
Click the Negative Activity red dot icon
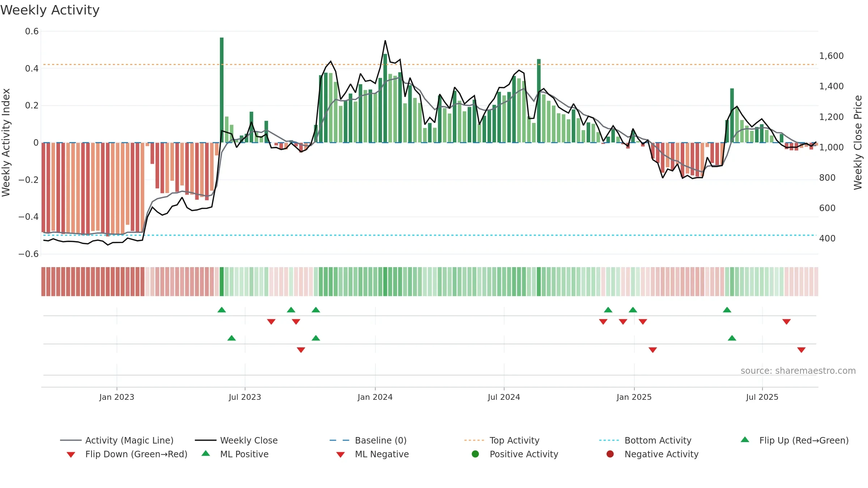click(x=610, y=454)
